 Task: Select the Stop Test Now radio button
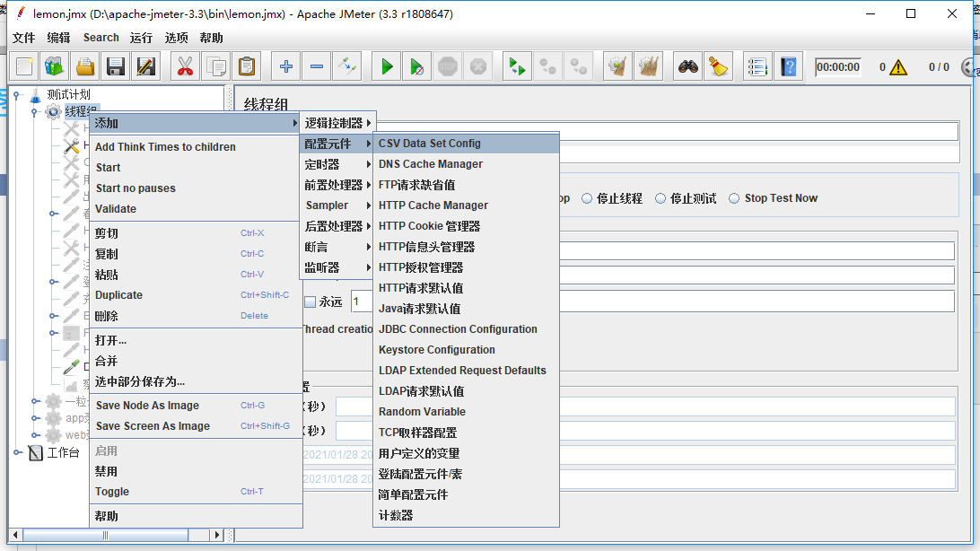734,198
